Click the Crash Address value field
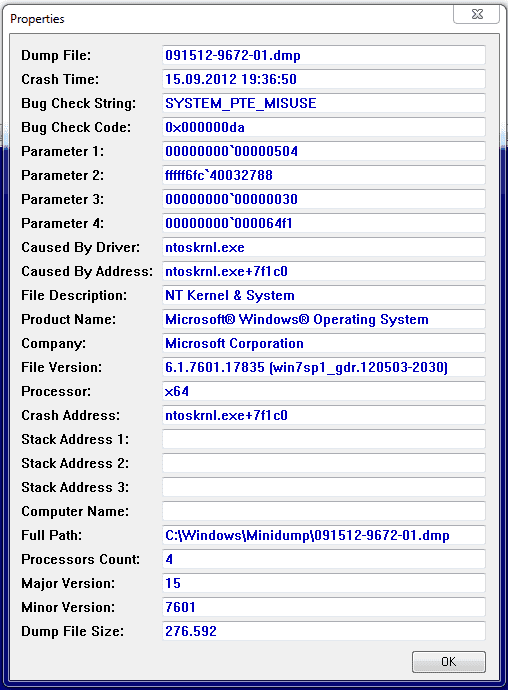This screenshot has width=508, height=690. (x=324, y=415)
